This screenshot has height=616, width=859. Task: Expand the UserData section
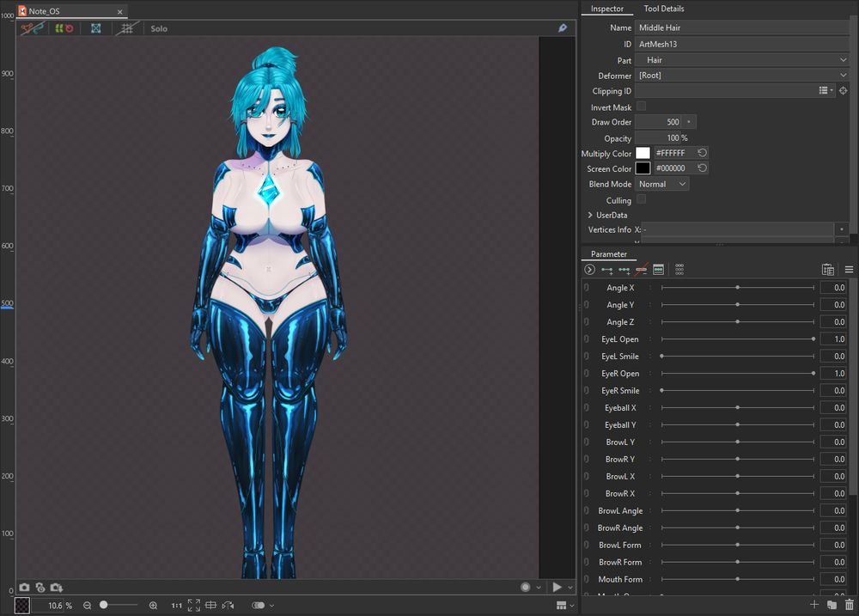(x=590, y=216)
